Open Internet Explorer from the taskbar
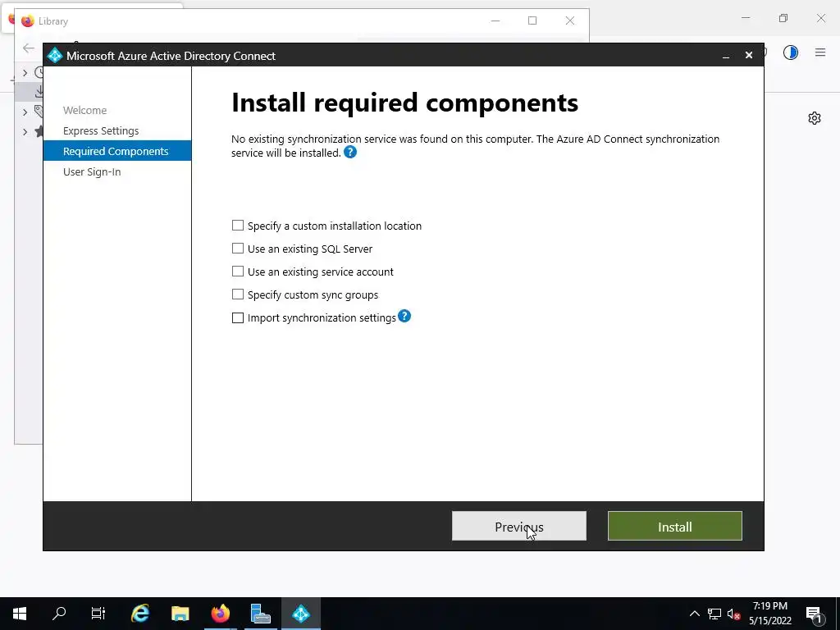 pos(139,614)
